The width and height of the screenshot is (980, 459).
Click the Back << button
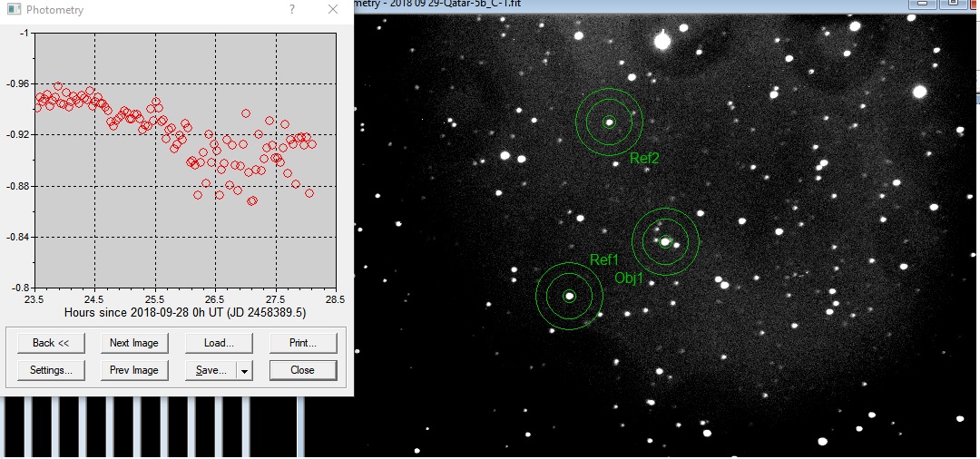[x=50, y=343]
